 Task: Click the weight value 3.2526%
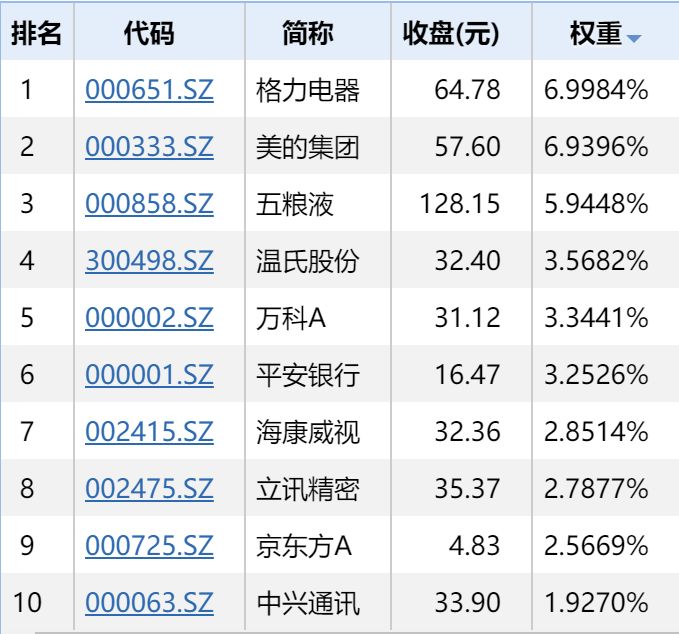tap(596, 375)
